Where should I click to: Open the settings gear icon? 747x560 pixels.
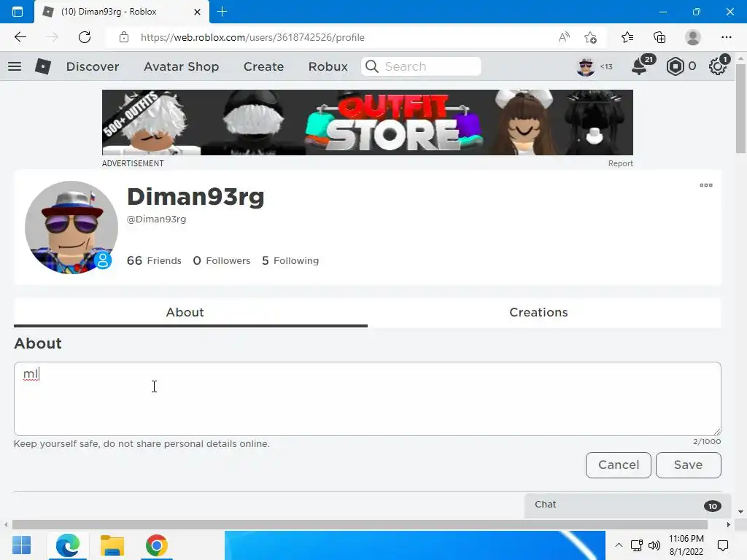click(x=717, y=66)
